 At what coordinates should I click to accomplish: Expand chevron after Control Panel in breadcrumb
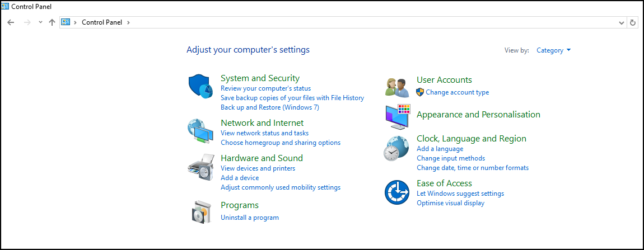[129, 22]
